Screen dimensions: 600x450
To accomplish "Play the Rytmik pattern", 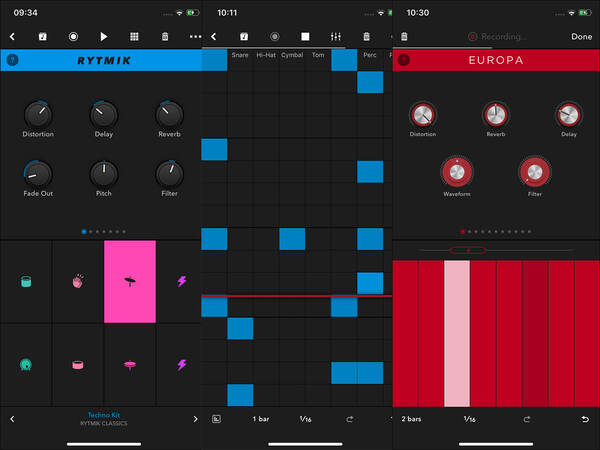I will click(103, 36).
